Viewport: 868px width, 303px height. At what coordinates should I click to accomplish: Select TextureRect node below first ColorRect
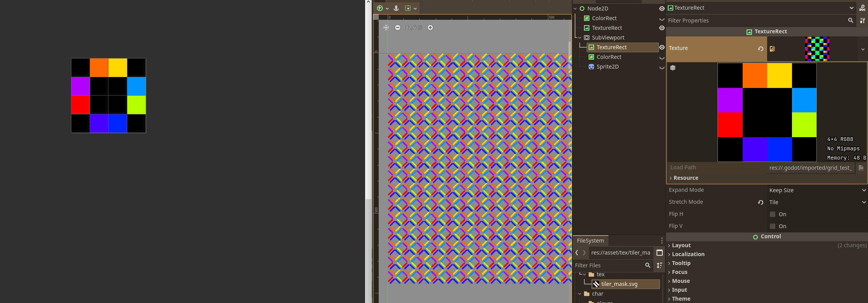(607, 28)
